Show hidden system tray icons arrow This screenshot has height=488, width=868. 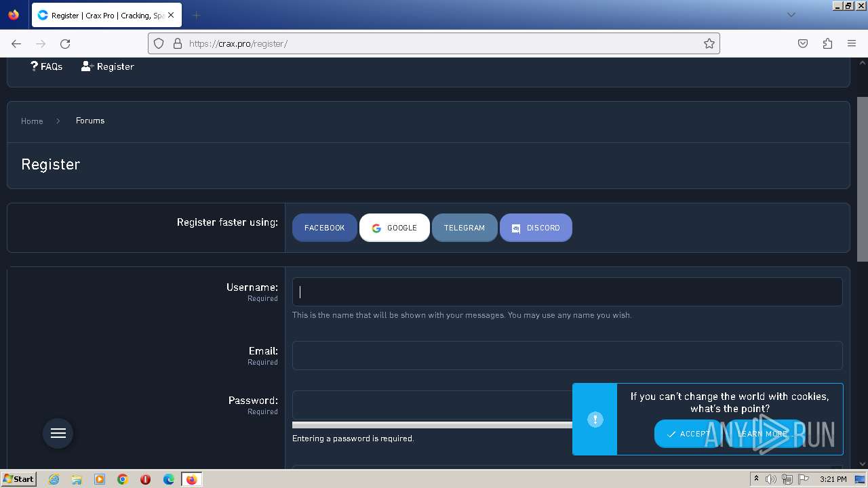pyautogui.click(x=756, y=479)
